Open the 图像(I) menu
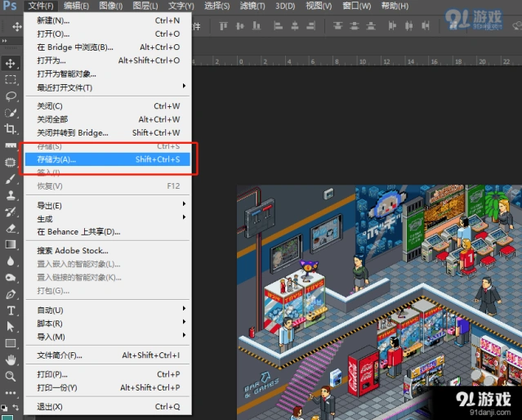 click(111, 6)
